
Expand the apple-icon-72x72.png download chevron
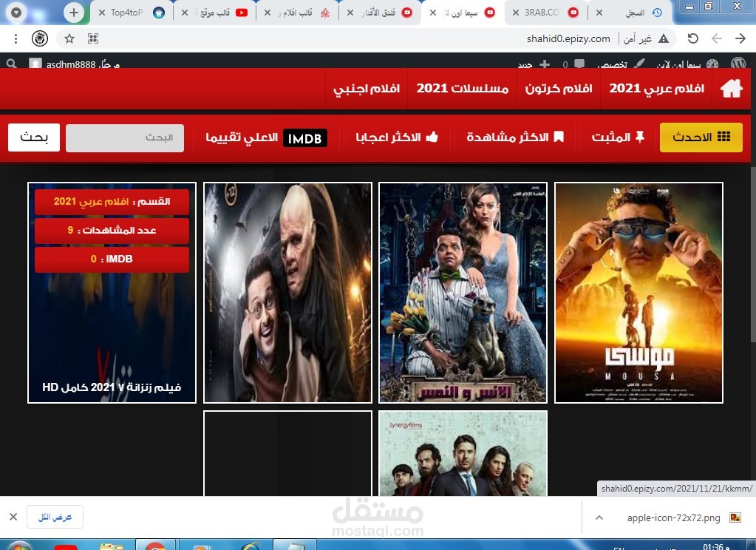pos(599,517)
